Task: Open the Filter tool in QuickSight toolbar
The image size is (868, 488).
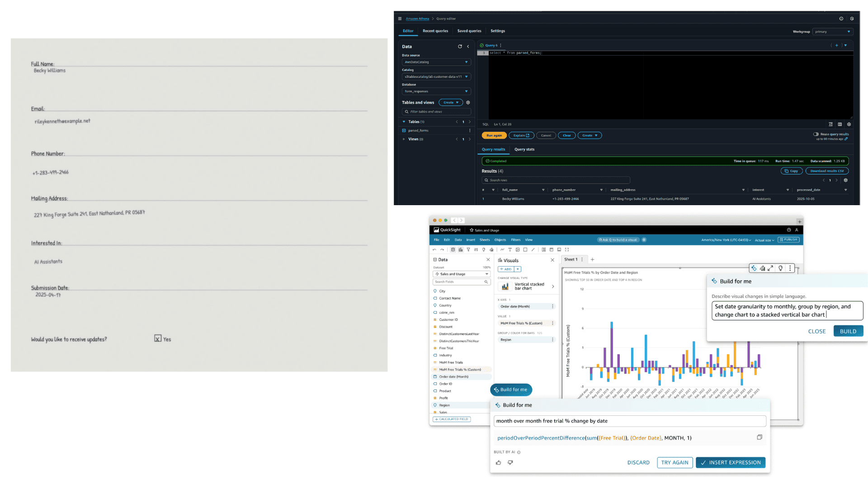Action: click(x=468, y=250)
